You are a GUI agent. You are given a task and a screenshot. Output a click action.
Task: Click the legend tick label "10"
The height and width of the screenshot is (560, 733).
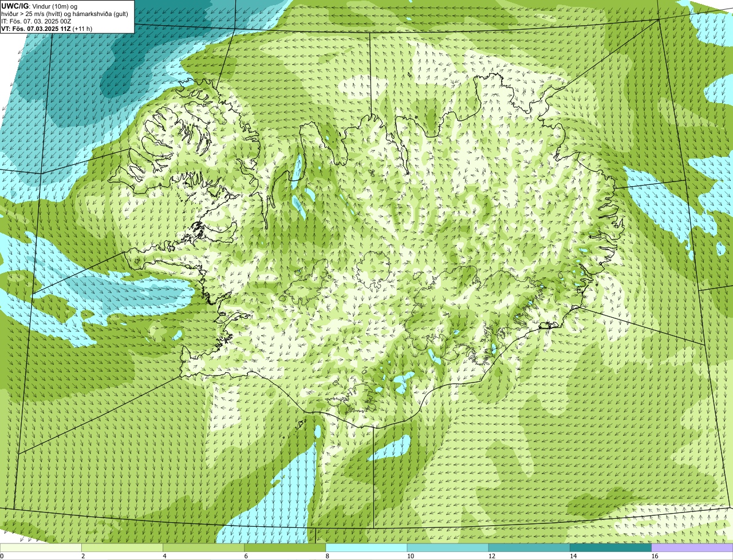[x=410, y=556]
